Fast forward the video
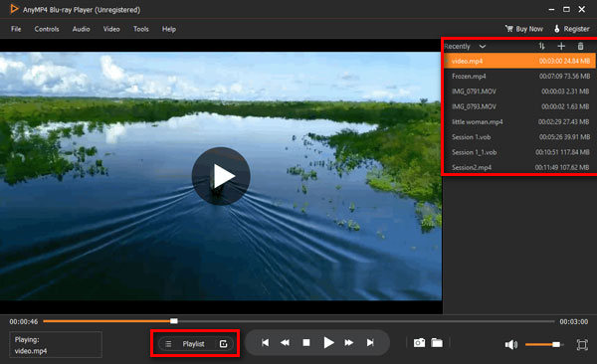597x364 pixels. pyautogui.click(x=349, y=343)
